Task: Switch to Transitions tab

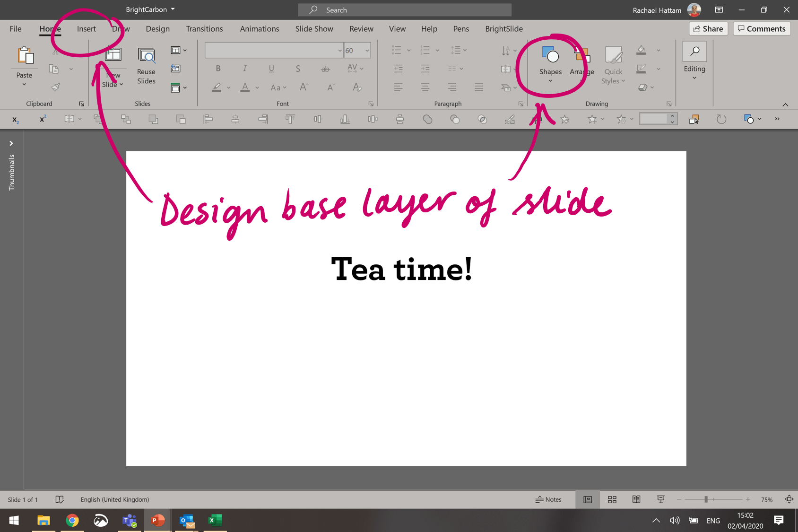Action: coord(204,29)
